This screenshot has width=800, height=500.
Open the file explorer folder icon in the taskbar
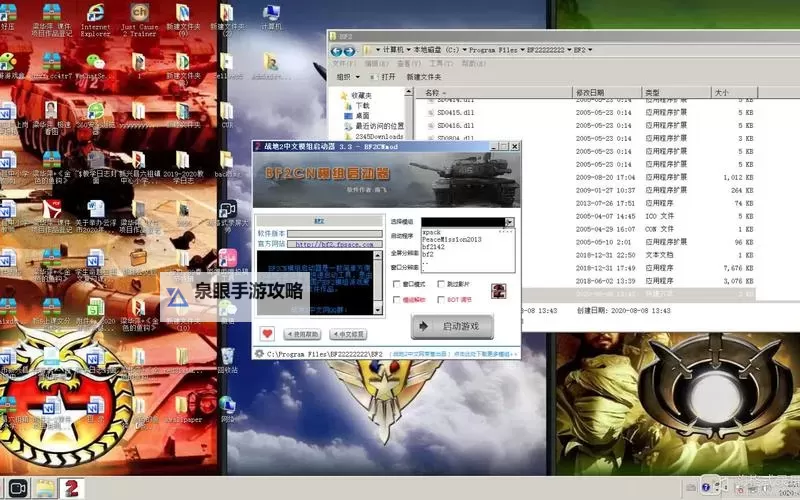pos(45,488)
